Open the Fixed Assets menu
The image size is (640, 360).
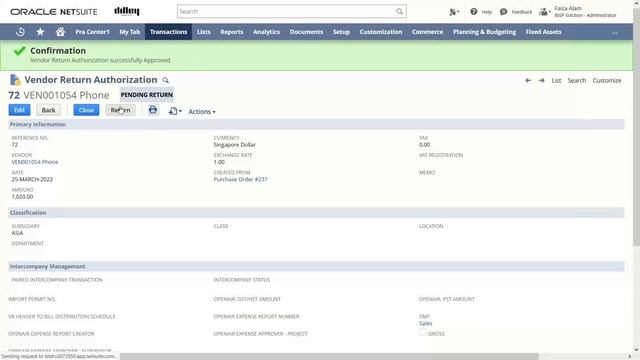coord(543,32)
